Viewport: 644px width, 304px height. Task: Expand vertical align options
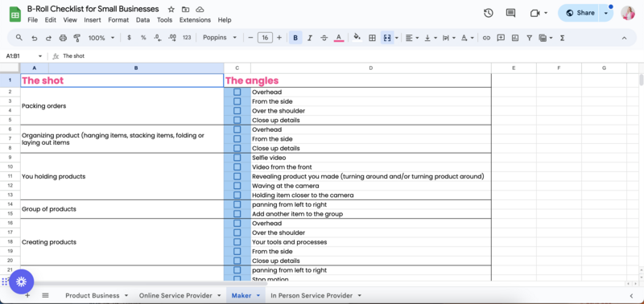point(436,38)
